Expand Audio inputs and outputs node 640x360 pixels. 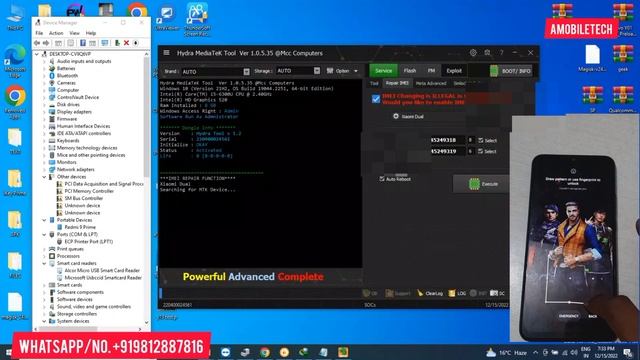[44, 61]
